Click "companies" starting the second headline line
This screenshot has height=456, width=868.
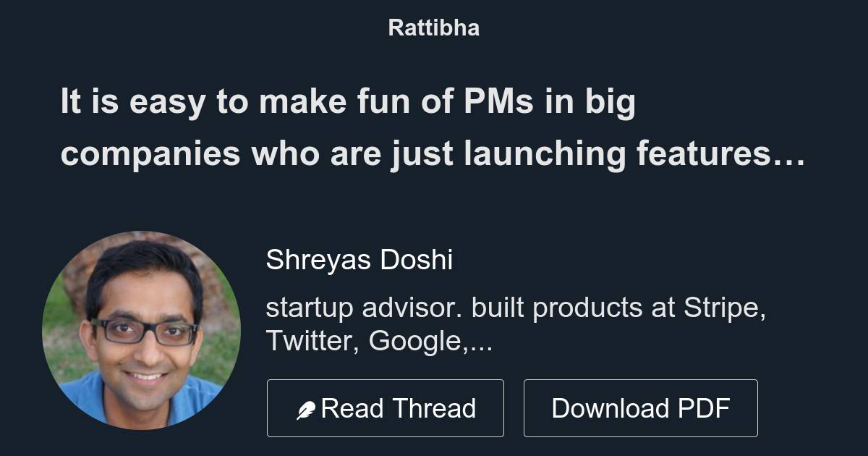pyautogui.click(x=150, y=154)
